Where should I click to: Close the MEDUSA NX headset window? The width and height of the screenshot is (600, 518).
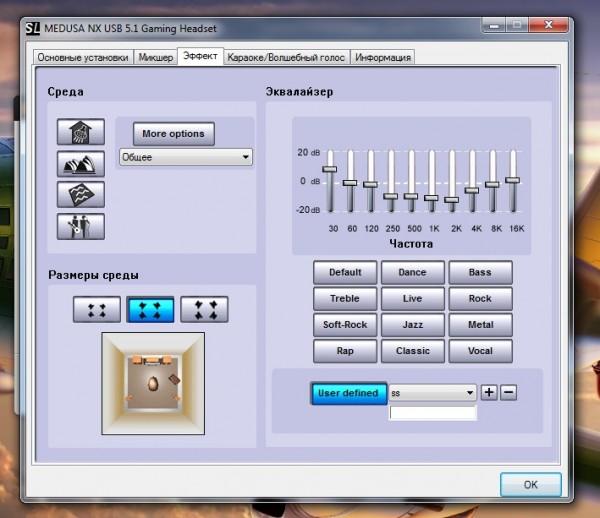click(548, 25)
